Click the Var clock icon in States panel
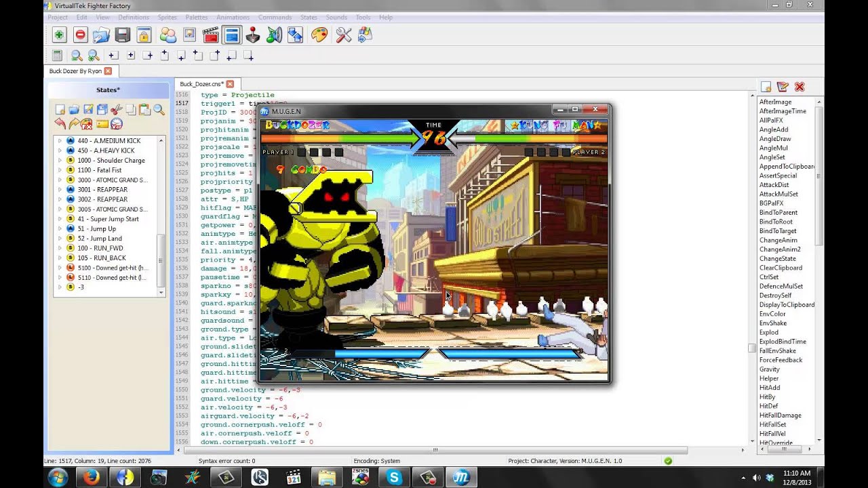This screenshot has width=868, height=488. [x=117, y=124]
